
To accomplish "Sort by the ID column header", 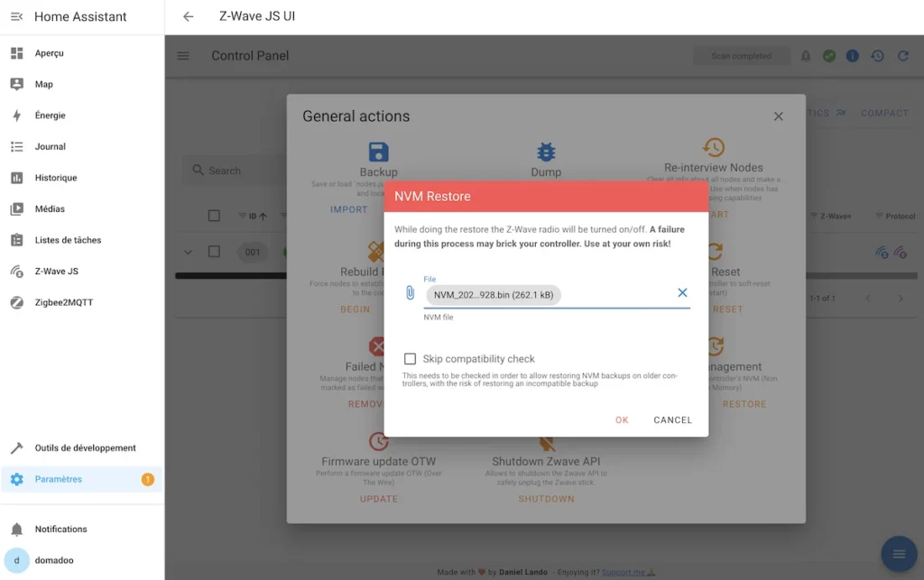I will (x=253, y=216).
